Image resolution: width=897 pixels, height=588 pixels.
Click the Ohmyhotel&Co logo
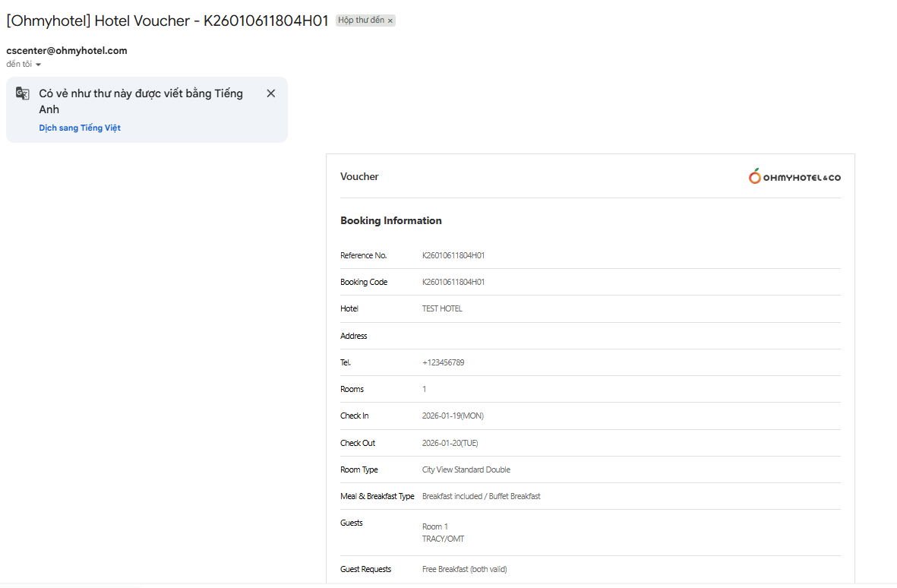(794, 177)
